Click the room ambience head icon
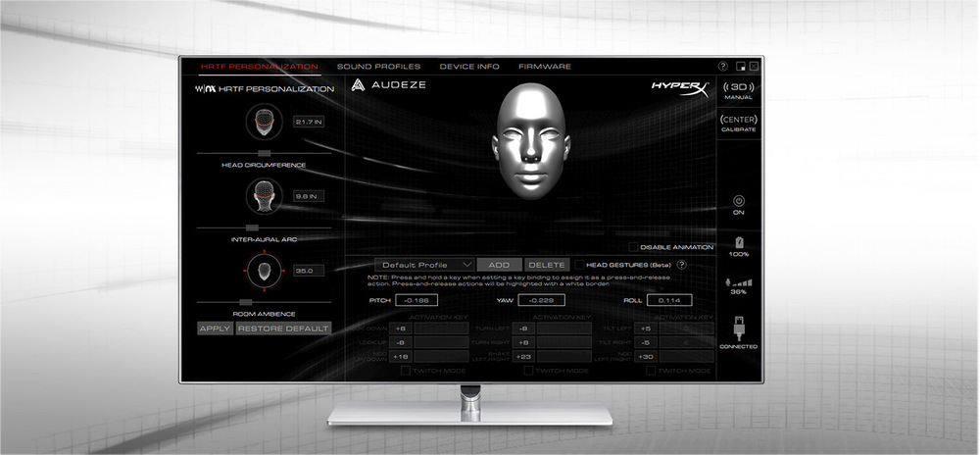 (x=265, y=270)
